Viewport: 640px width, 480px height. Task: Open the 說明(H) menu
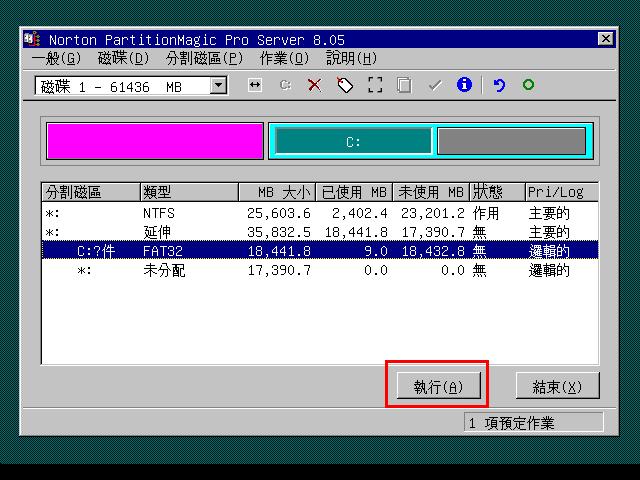pos(351,58)
